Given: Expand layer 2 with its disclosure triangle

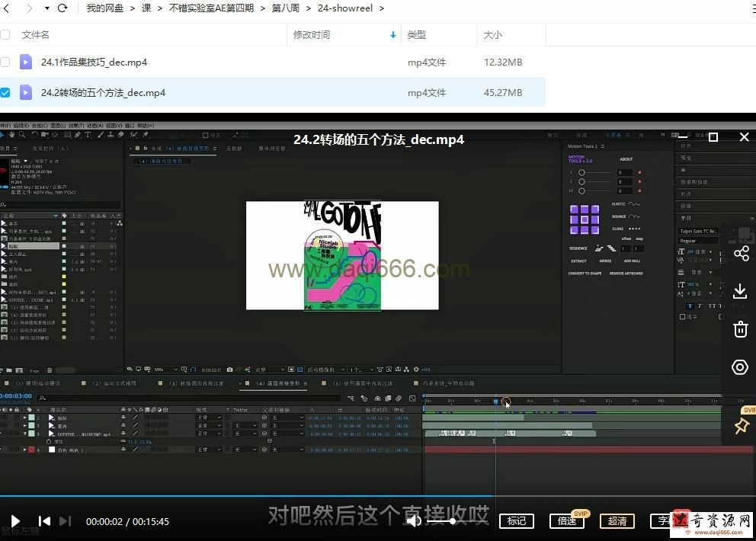Looking at the screenshot, I should pos(25,426).
